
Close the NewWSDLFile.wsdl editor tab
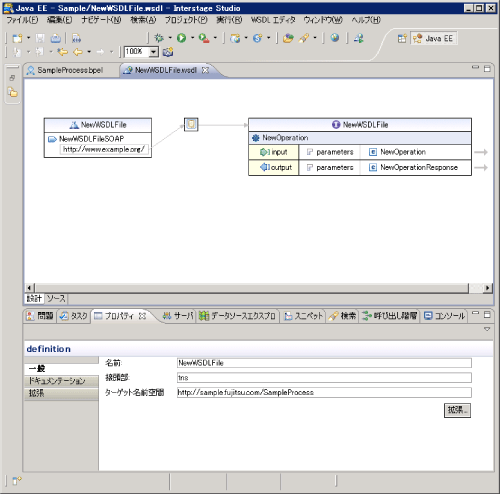pos(206,70)
